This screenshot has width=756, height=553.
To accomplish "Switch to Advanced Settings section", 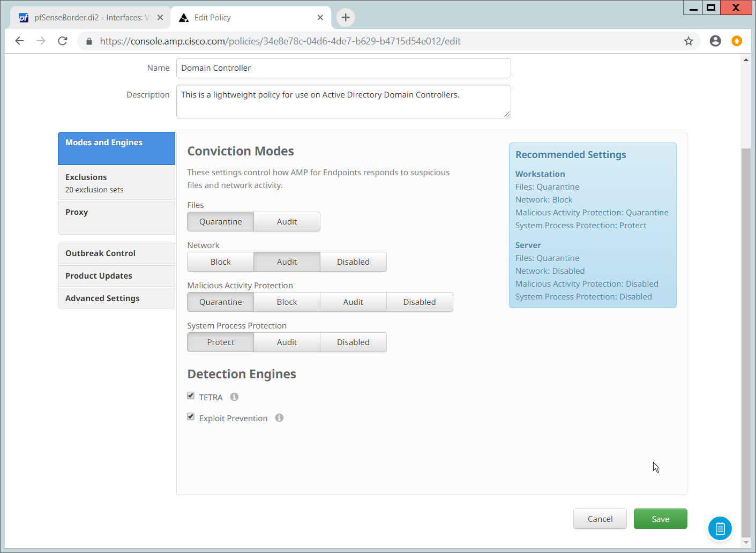I will click(x=116, y=298).
